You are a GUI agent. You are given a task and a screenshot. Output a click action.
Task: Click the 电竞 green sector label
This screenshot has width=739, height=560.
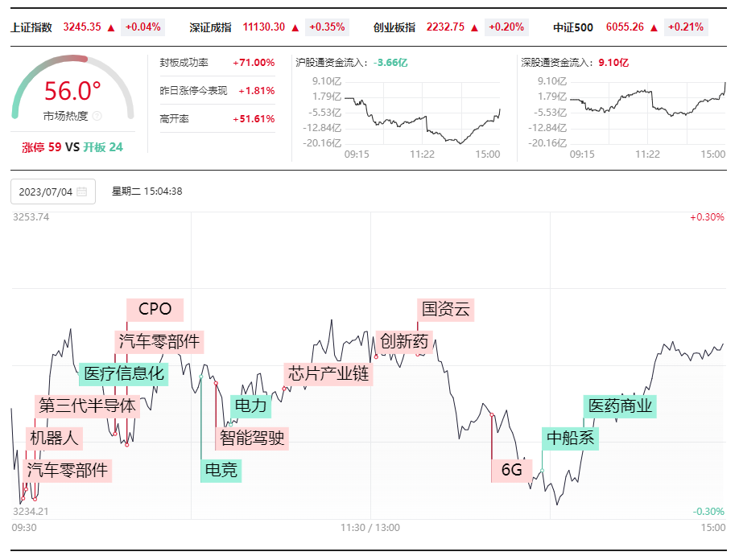pos(221,470)
